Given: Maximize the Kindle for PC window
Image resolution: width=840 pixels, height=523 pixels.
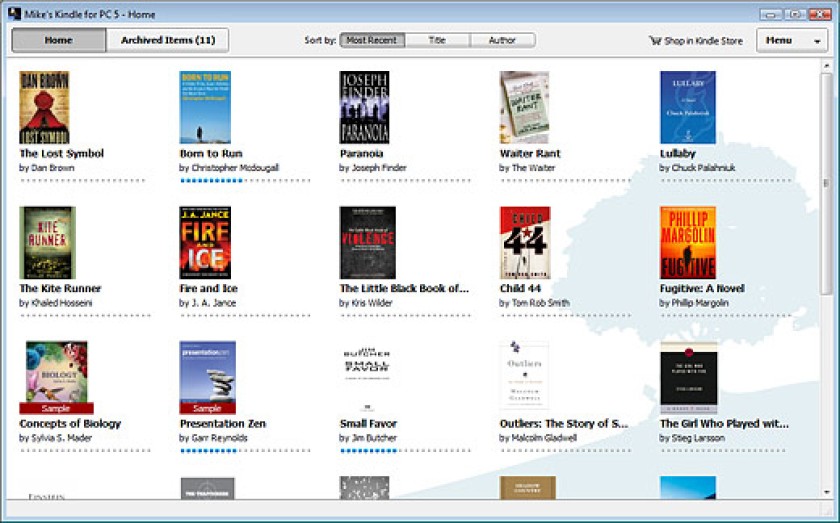Looking at the screenshot, I should (x=795, y=14).
